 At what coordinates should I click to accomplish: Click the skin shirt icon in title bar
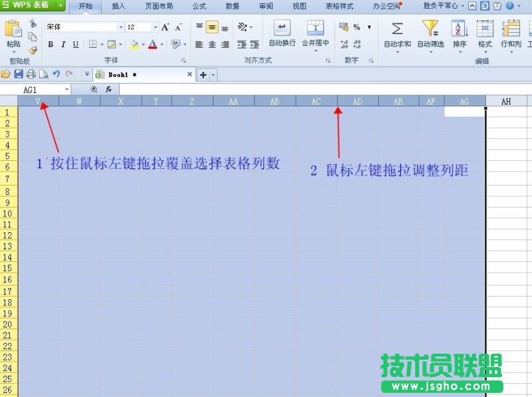pos(497,6)
